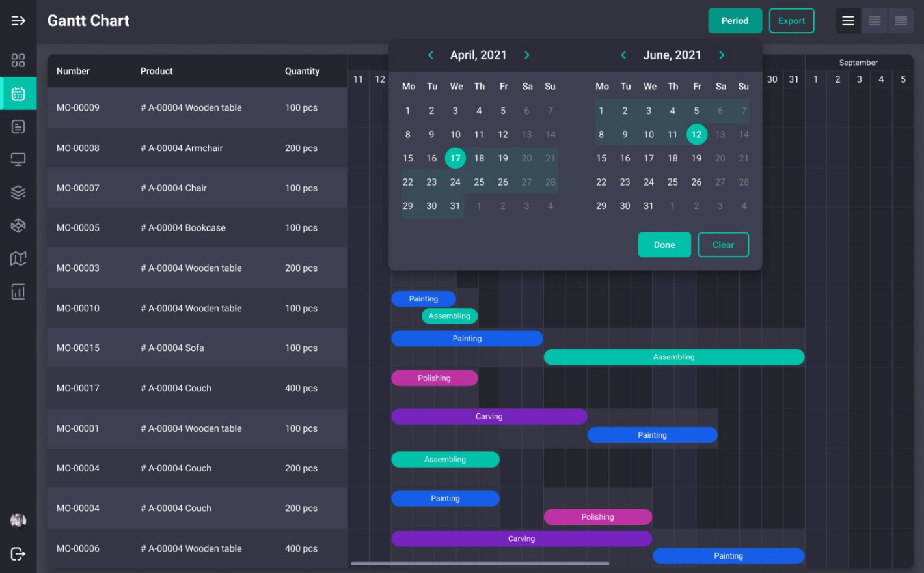Select the calendar Gantt icon in sidebar
Image resolution: width=924 pixels, height=573 pixels.
18,94
